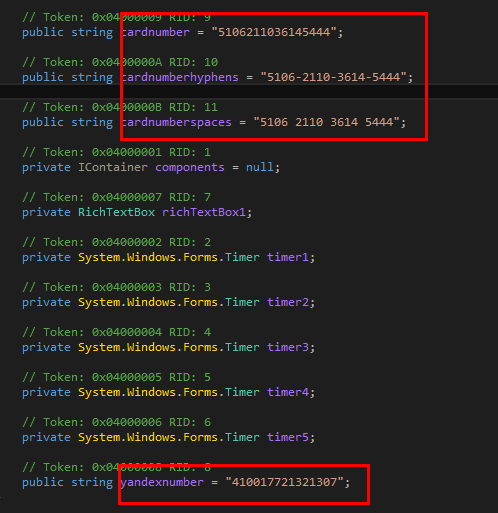Click the timer4 field name

click(x=288, y=392)
